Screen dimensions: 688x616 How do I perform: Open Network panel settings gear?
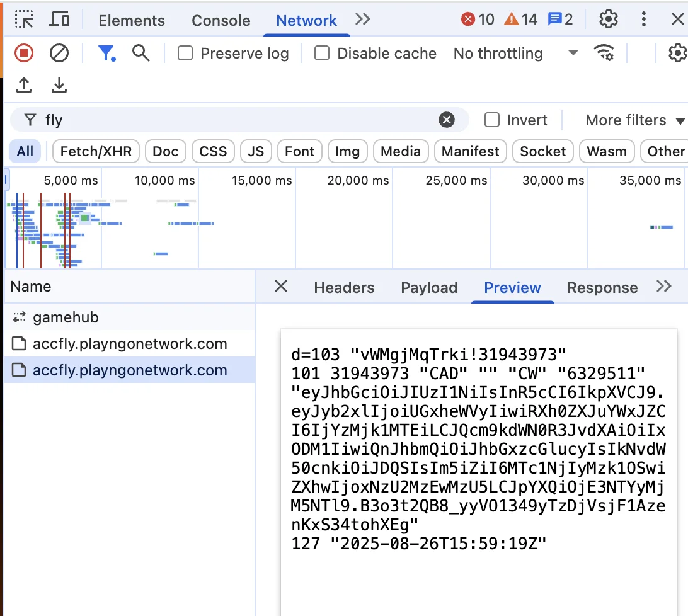[x=677, y=53]
